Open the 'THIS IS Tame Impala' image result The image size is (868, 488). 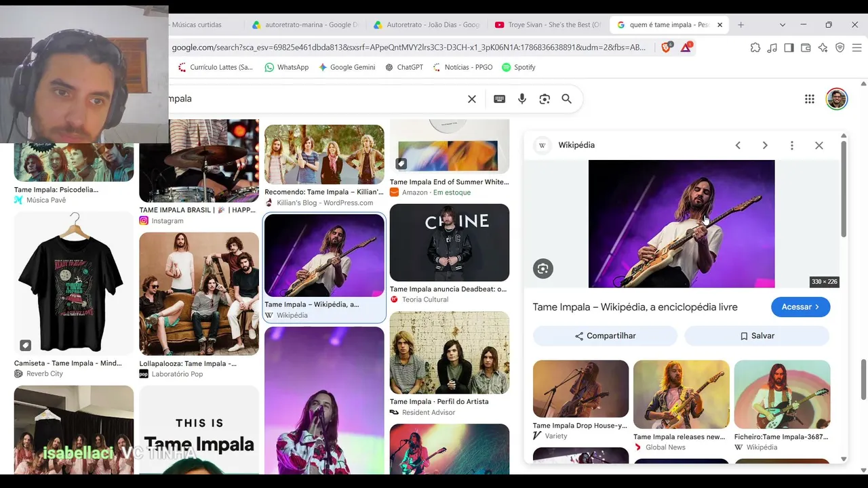click(199, 430)
